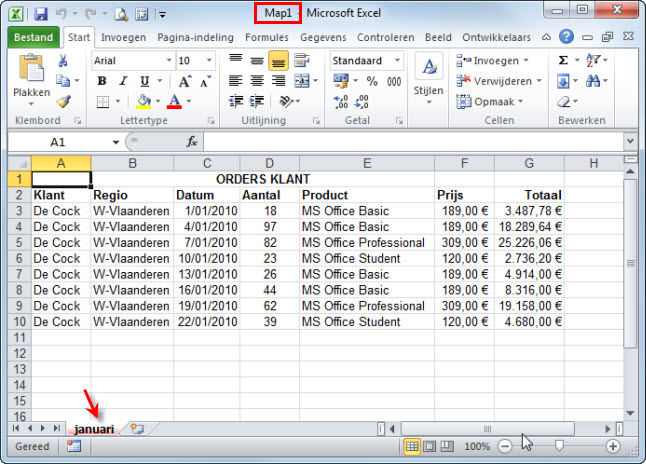
Task: Expand the Name Box dropdown arrow
Action: click(116, 142)
